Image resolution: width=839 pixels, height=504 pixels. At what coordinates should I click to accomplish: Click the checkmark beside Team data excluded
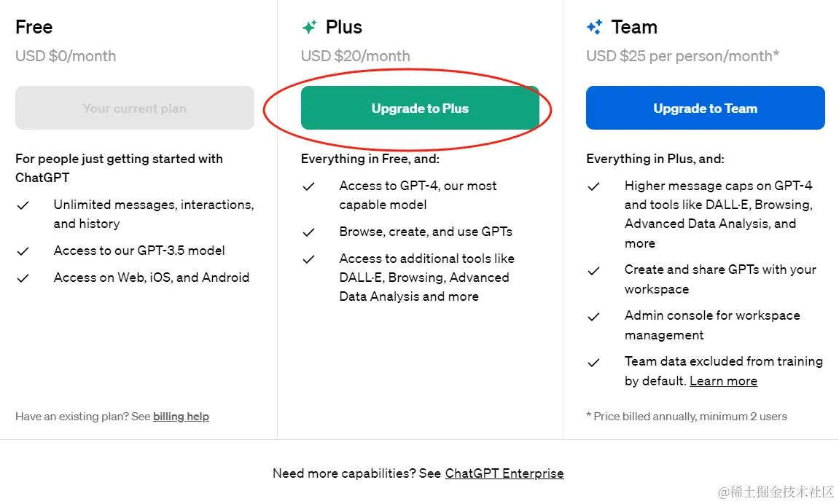594,362
